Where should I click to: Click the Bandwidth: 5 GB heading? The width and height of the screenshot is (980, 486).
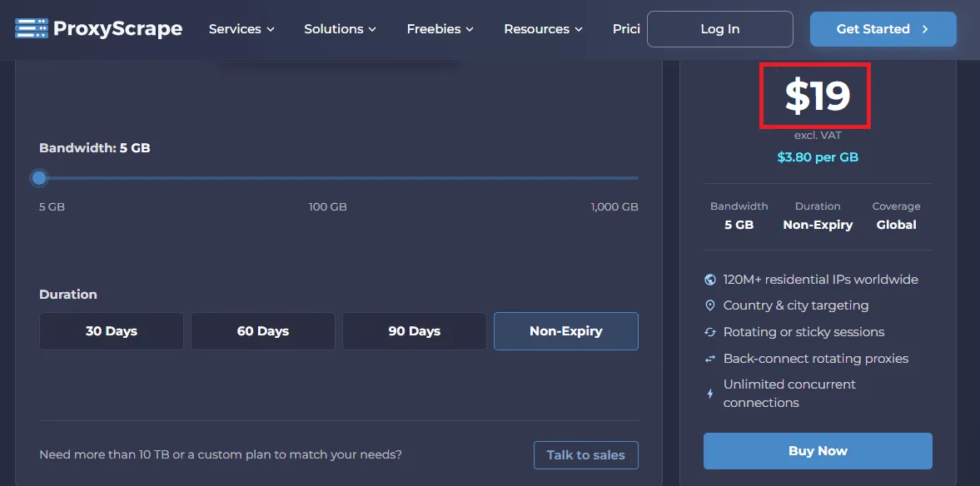coord(94,148)
